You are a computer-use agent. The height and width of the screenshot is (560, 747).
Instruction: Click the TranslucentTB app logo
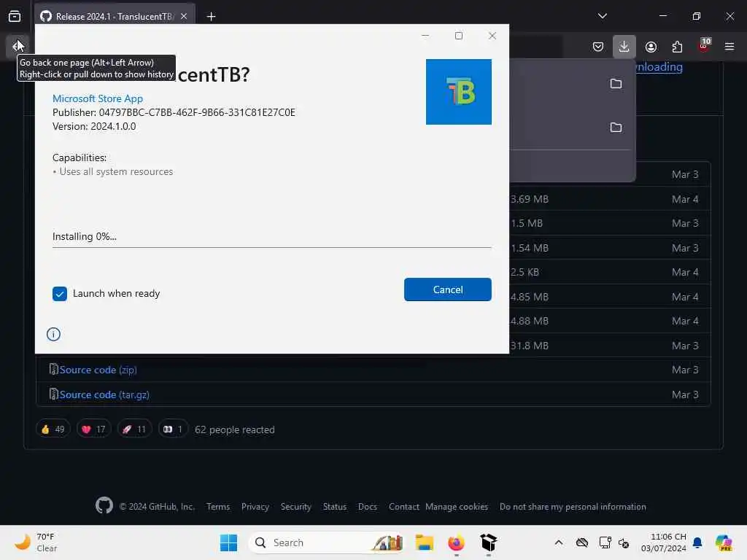point(458,92)
